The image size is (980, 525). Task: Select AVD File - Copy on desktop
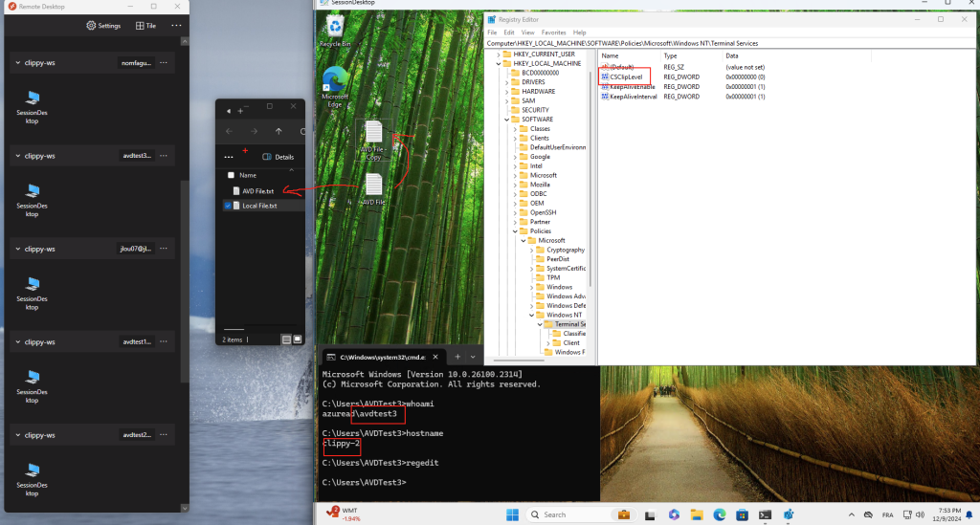click(374, 141)
